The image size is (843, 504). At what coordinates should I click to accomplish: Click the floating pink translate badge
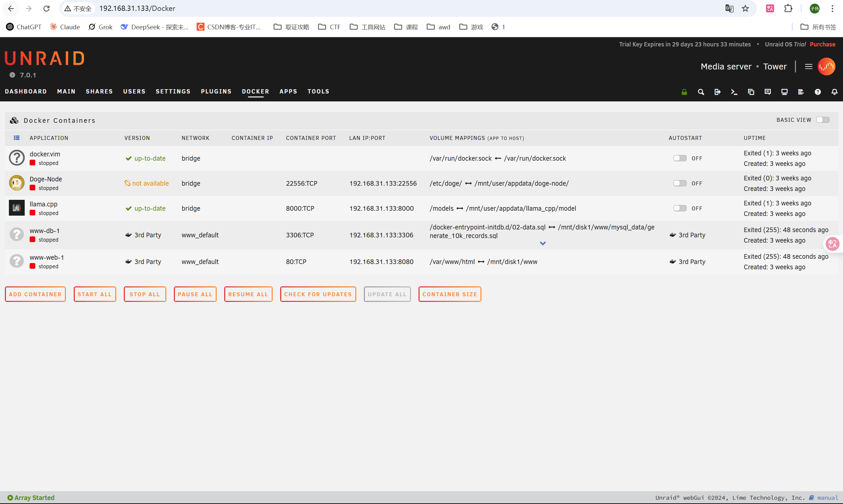pos(832,244)
